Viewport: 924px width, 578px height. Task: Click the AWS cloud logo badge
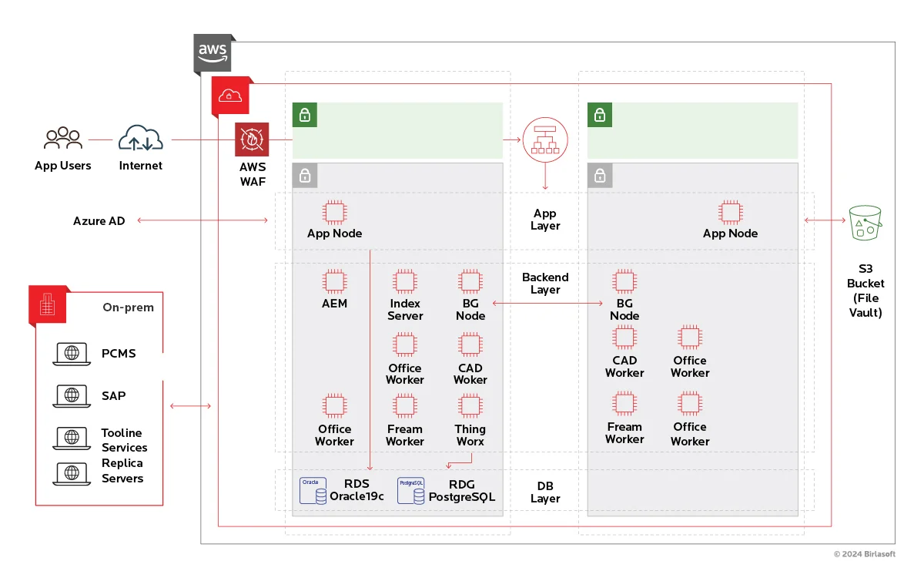click(213, 52)
